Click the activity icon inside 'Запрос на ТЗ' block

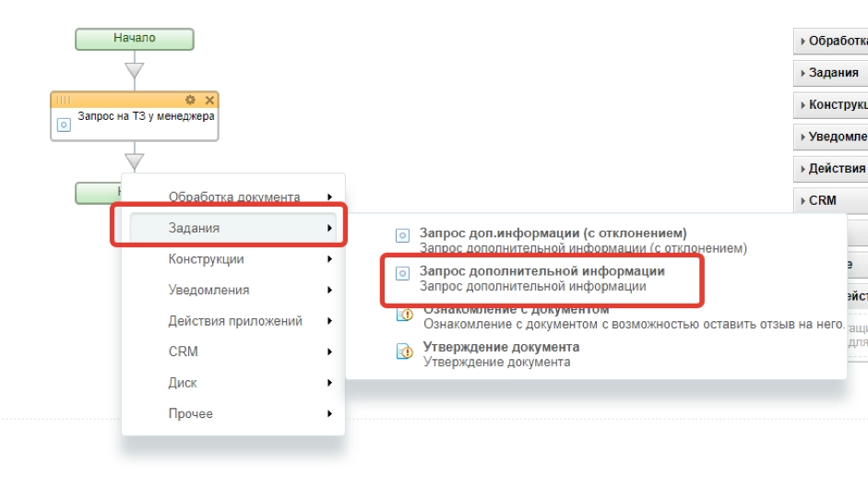point(65,125)
